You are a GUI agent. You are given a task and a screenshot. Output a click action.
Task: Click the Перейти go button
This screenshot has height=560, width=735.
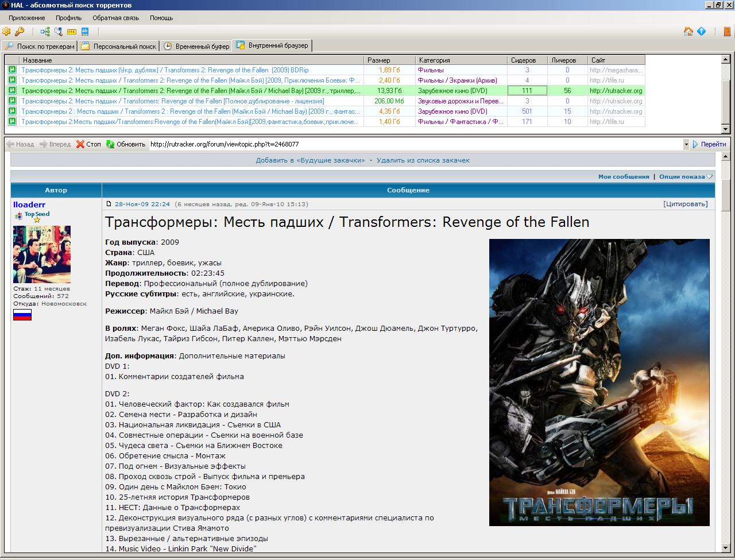[x=709, y=144]
